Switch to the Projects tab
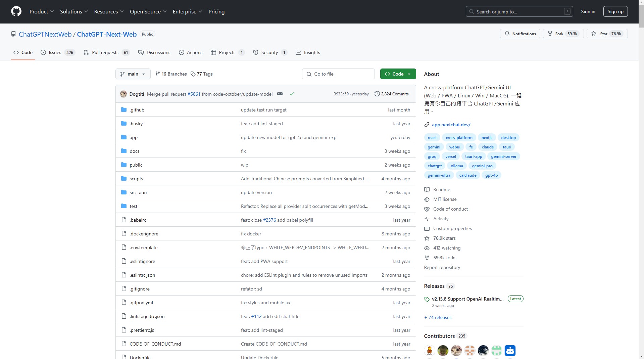Image resolution: width=644 pixels, height=359 pixels. (228, 52)
